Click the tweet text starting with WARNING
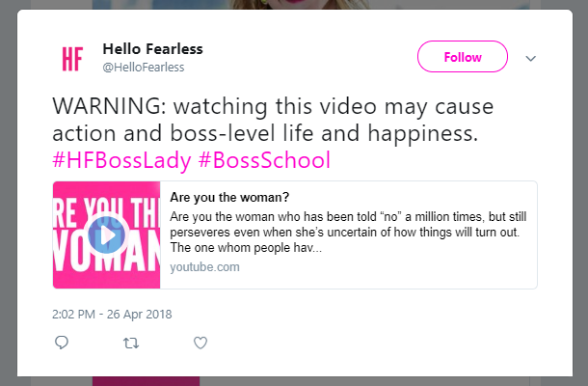 coord(273,120)
